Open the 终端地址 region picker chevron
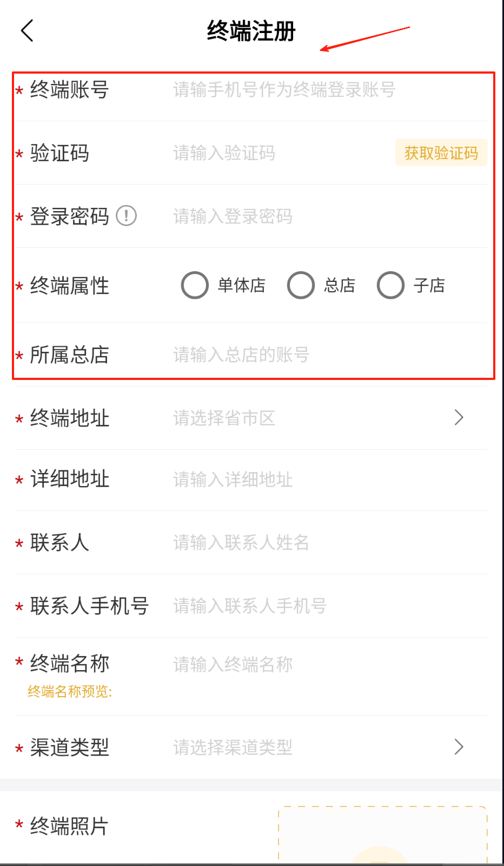This screenshot has width=504, height=866. [459, 417]
